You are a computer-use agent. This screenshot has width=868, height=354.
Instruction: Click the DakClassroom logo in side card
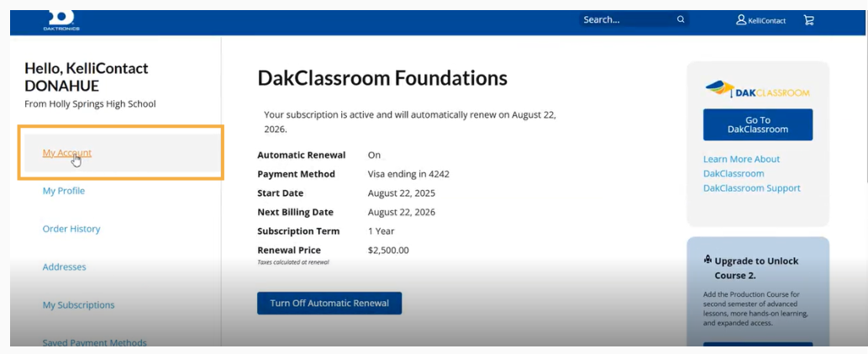(x=757, y=89)
